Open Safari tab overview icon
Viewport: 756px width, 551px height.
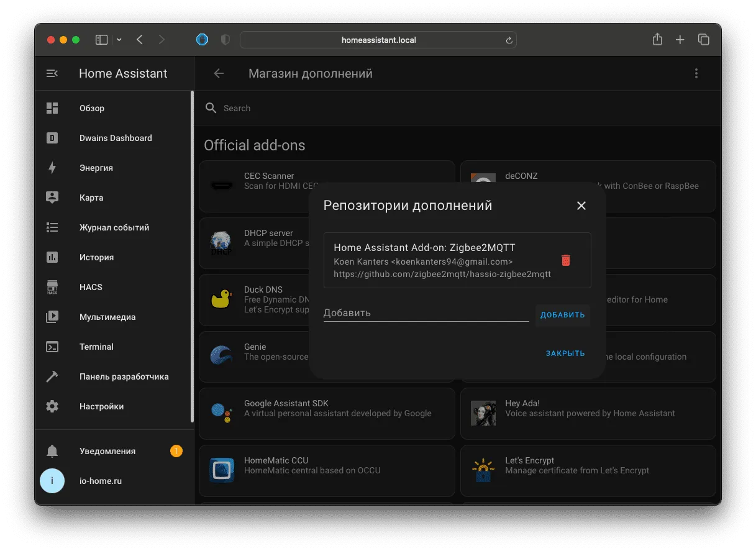(704, 40)
